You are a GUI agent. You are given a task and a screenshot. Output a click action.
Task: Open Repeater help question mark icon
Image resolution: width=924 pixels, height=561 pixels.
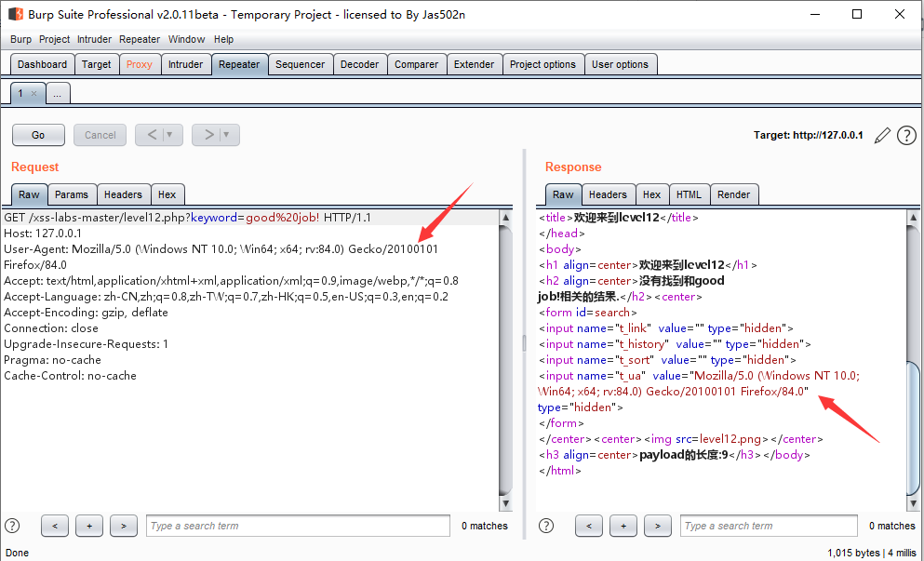point(906,136)
